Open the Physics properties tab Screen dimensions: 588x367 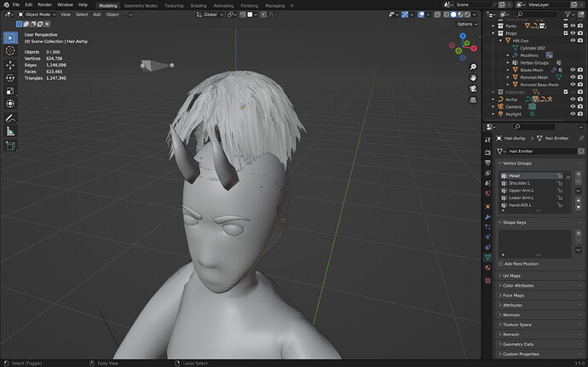tap(487, 237)
